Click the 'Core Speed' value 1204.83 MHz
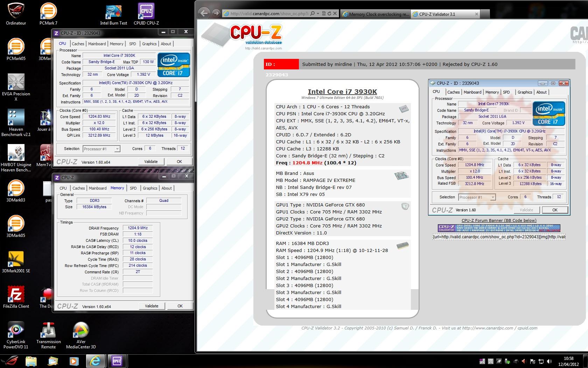This screenshot has width=588, height=368. (99, 116)
